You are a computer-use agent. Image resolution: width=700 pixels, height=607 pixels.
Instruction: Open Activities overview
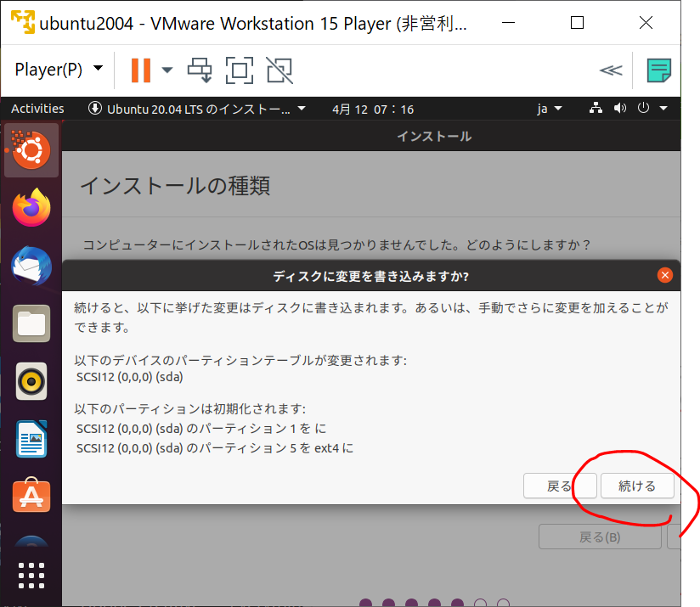(x=37, y=109)
